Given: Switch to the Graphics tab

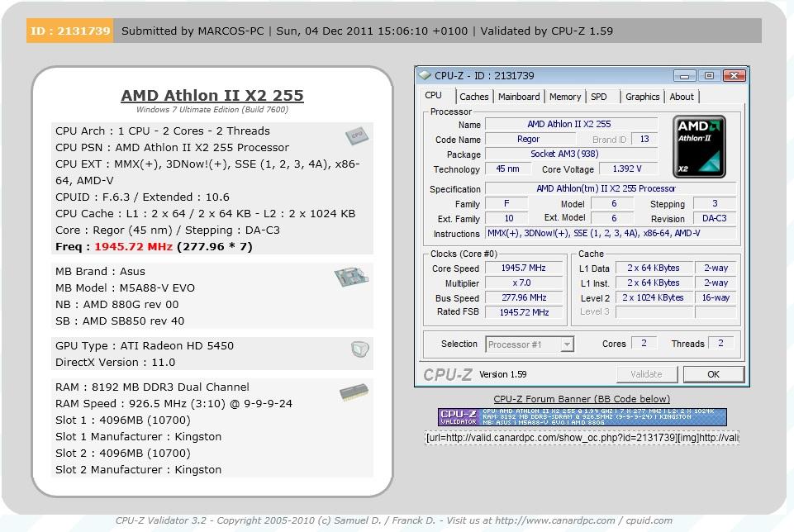Looking at the screenshot, I should (x=642, y=97).
